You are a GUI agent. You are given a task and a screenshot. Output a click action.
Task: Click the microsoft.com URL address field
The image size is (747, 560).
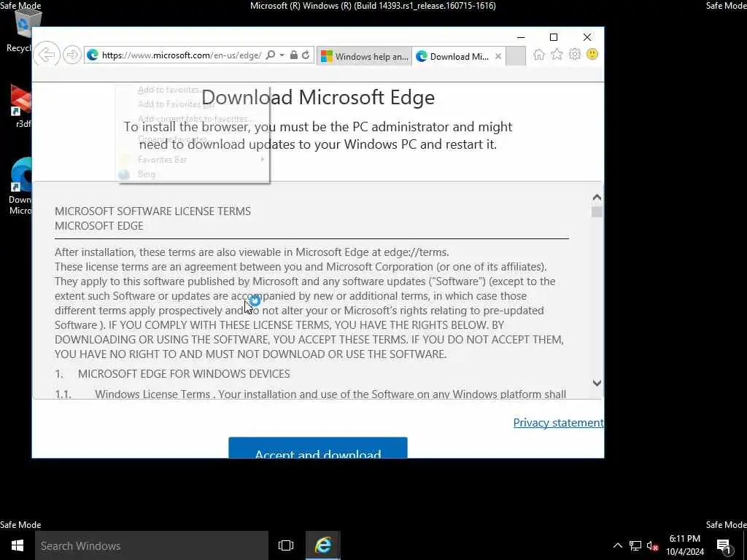click(x=182, y=55)
